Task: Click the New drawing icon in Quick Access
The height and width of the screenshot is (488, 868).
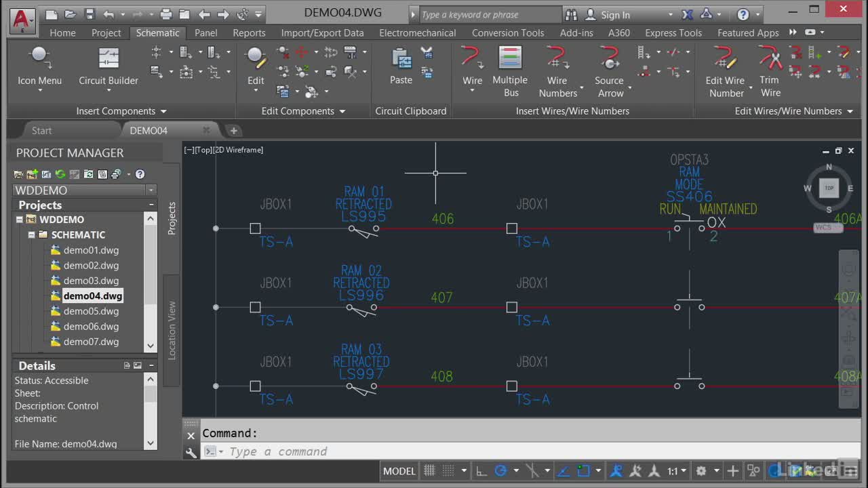Action: [x=52, y=14]
